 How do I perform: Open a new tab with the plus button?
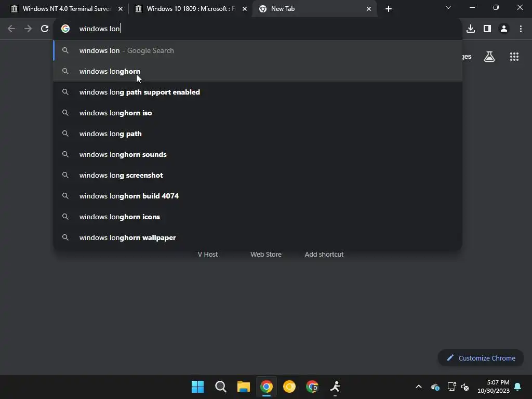[x=389, y=9]
